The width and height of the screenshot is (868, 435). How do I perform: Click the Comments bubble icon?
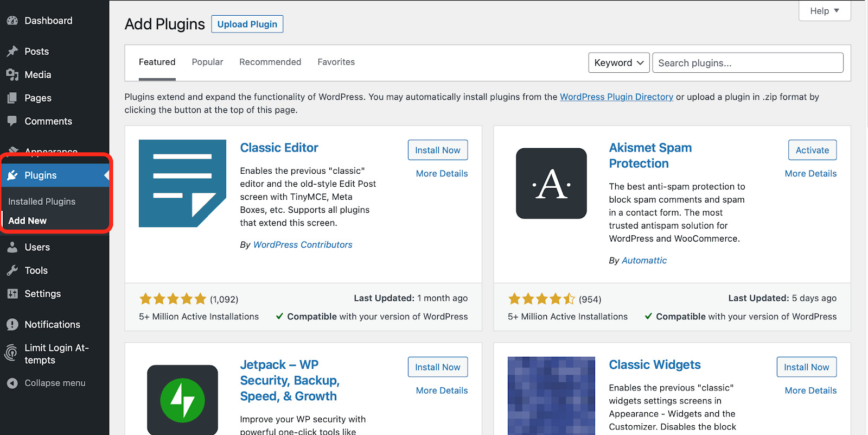[12, 121]
